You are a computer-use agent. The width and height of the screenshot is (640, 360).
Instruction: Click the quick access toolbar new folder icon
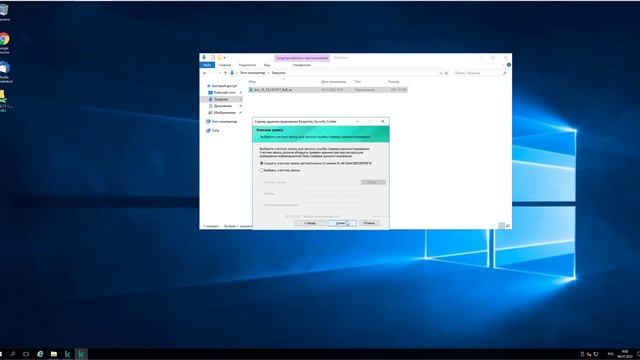[219, 58]
